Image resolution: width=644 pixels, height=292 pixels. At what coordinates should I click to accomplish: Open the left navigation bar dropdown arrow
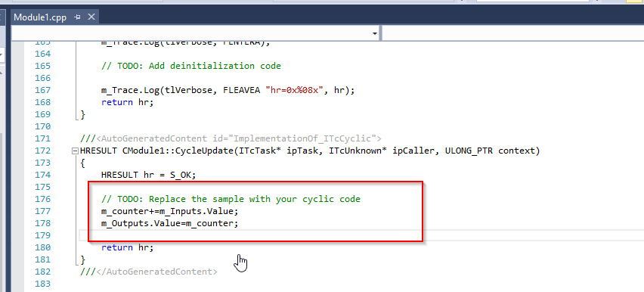(x=375, y=33)
